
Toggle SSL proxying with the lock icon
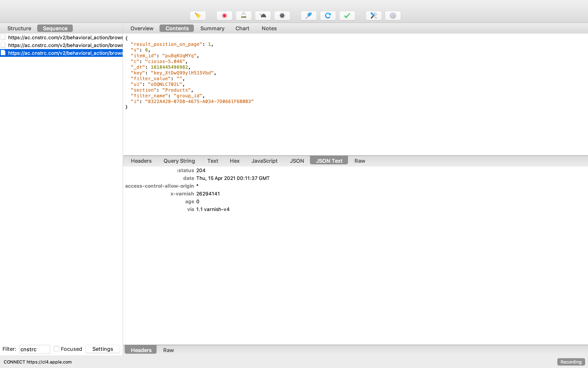[x=243, y=16]
